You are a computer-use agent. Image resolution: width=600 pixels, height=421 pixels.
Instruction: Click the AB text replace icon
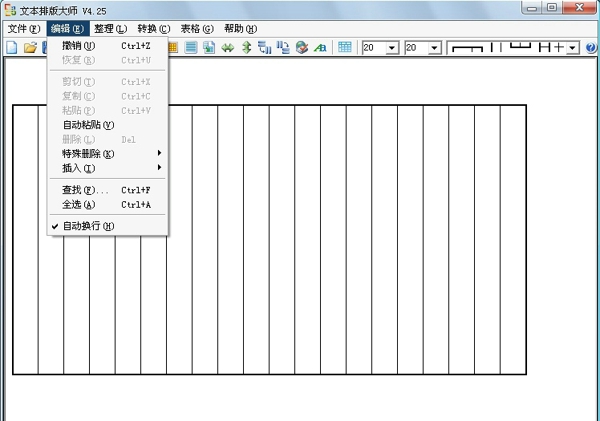click(320, 47)
